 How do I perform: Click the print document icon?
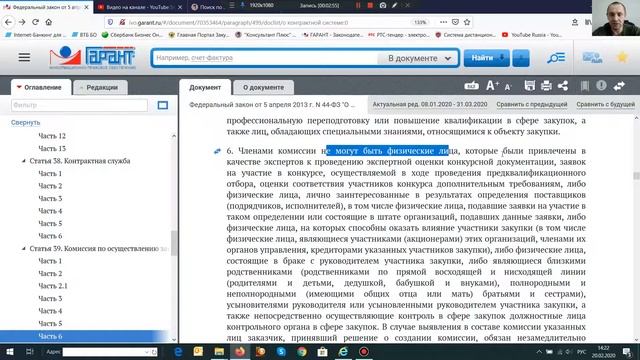[x=546, y=86]
